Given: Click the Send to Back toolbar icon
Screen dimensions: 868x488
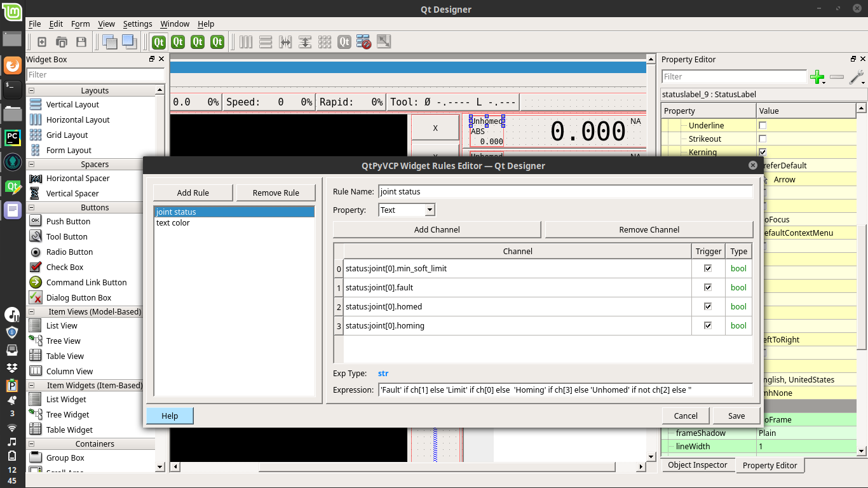Looking at the screenshot, I should [109, 42].
